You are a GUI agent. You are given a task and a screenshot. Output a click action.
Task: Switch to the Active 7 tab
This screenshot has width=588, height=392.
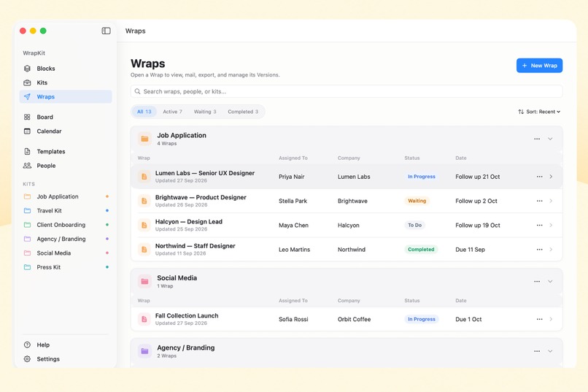[172, 112]
